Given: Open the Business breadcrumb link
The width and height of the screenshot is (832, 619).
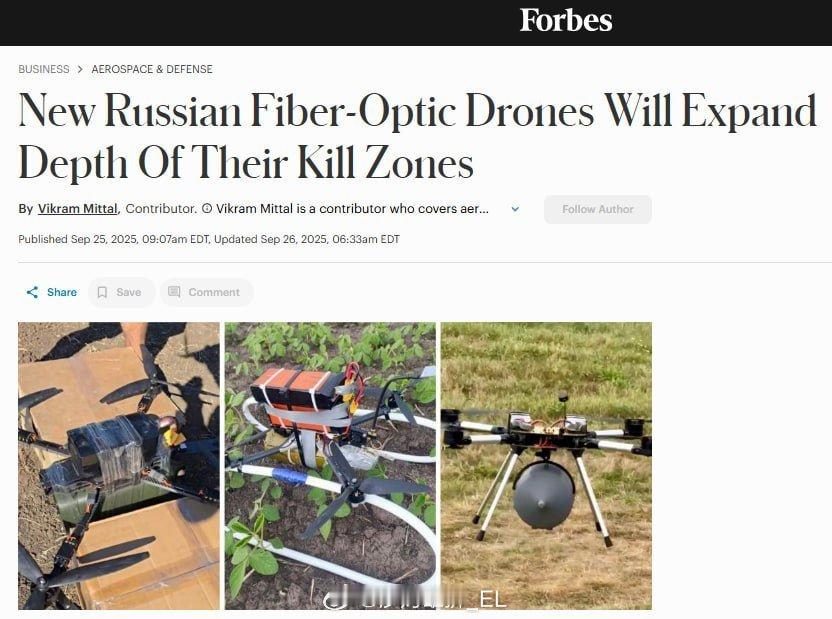Looking at the screenshot, I should 44,69.
